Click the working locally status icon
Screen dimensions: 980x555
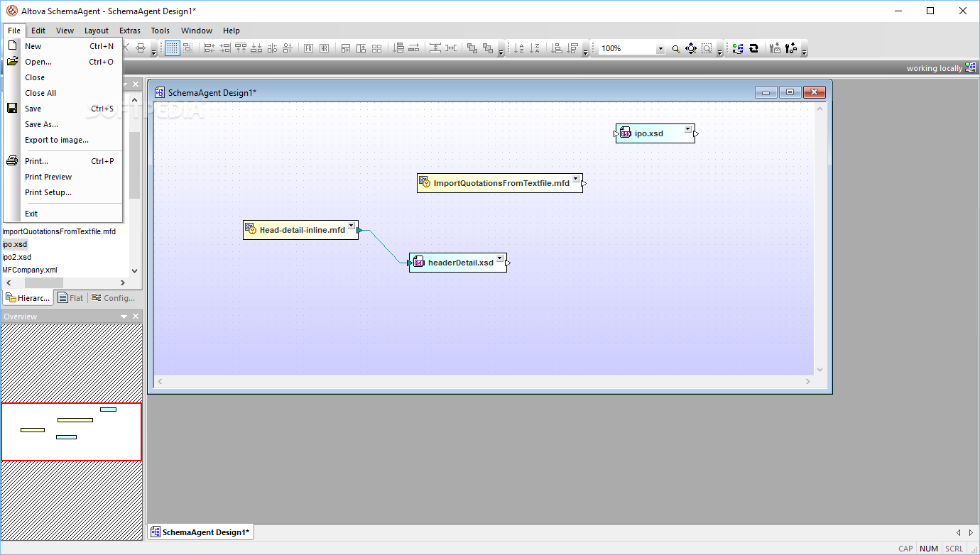point(970,68)
